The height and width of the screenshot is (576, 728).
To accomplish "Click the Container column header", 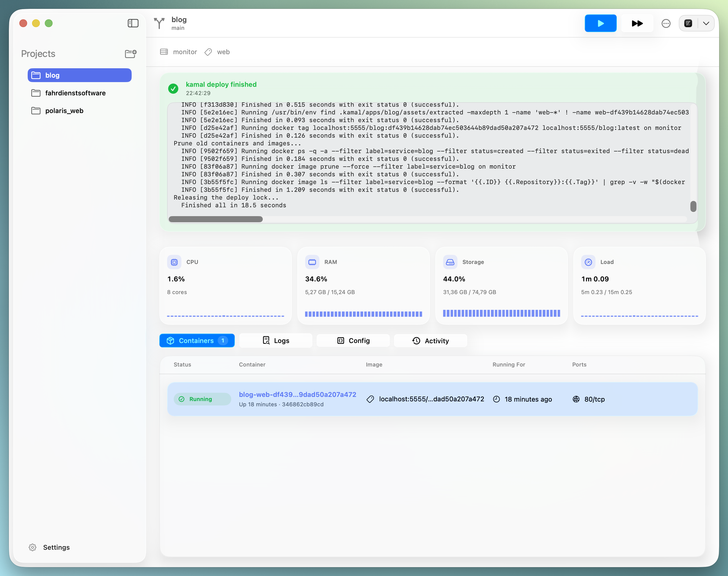I will coord(252,365).
